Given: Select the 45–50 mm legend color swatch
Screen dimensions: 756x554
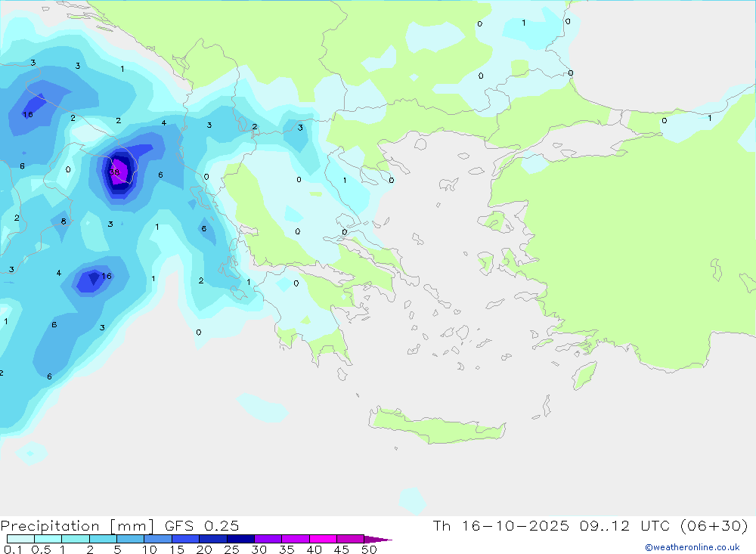Looking at the screenshot, I should click(x=350, y=539).
